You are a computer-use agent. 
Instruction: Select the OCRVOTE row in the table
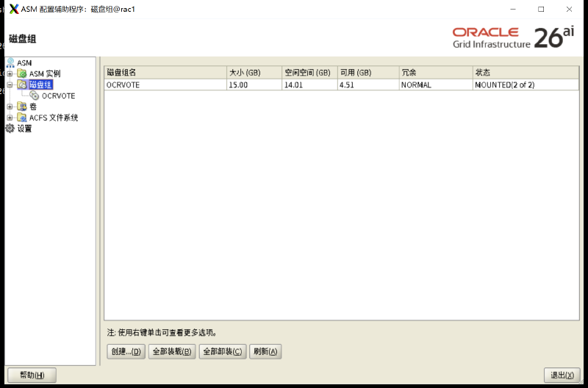tap(342, 85)
